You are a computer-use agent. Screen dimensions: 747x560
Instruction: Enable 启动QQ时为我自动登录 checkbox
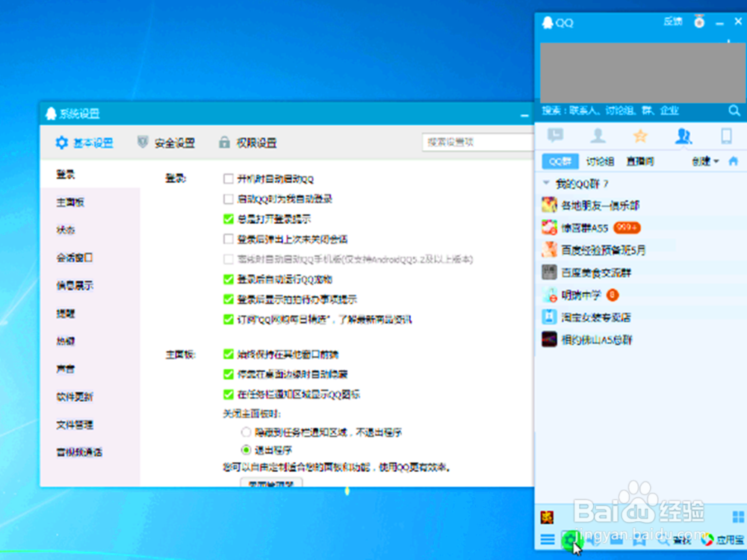tap(228, 199)
